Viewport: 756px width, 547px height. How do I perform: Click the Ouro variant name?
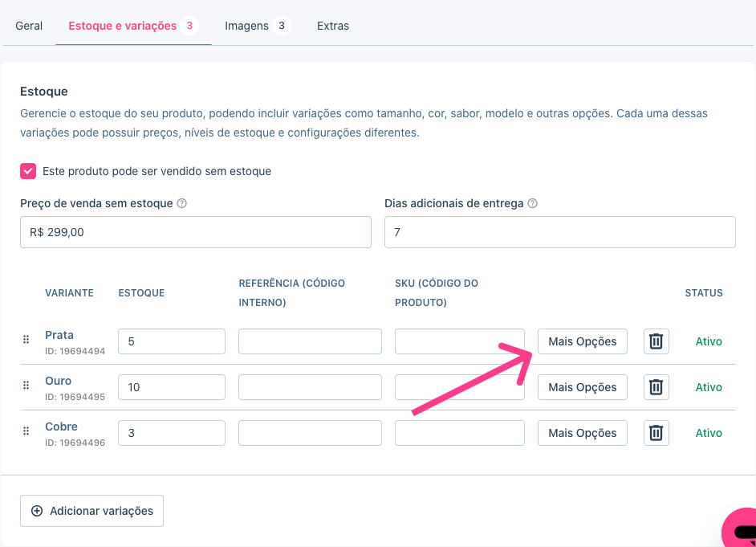59,381
